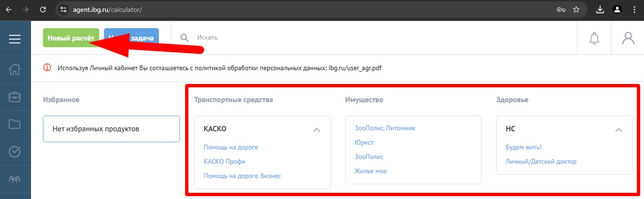Collapse the КАСКО section chevron
Viewport: 644px width, 199px height.
pyautogui.click(x=317, y=130)
